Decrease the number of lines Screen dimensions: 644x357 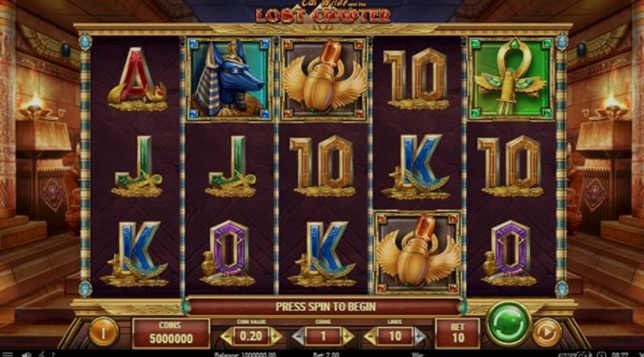tap(369, 337)
